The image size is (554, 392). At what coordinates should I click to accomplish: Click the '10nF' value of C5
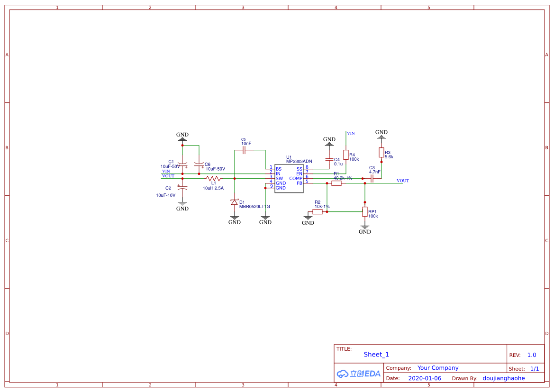coord(246,144)
